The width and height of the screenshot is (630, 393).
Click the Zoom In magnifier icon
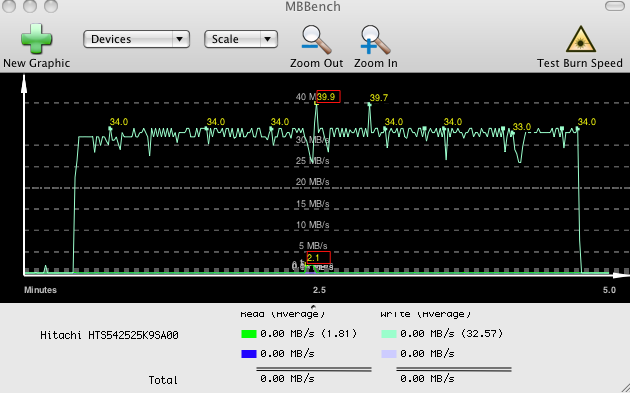375,39
